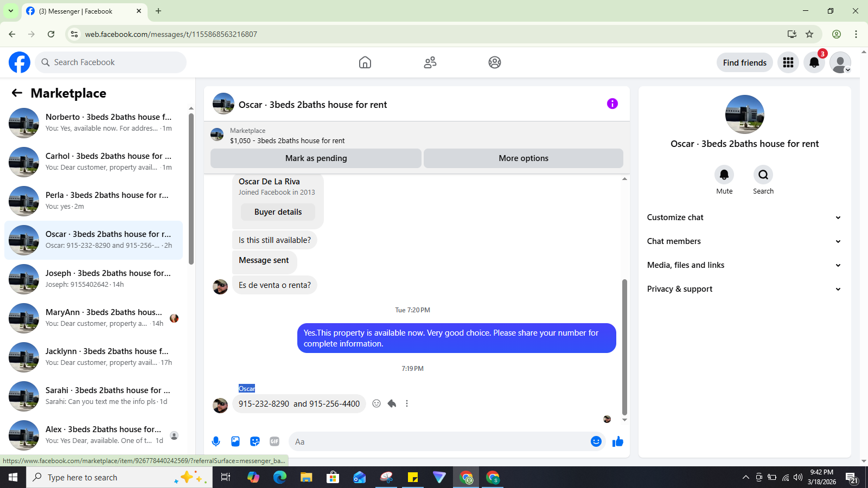Viewport: 868px width, 488px height.
Task: View Buyer details for Oscar De La Riva
Action: tap(278, 212)
